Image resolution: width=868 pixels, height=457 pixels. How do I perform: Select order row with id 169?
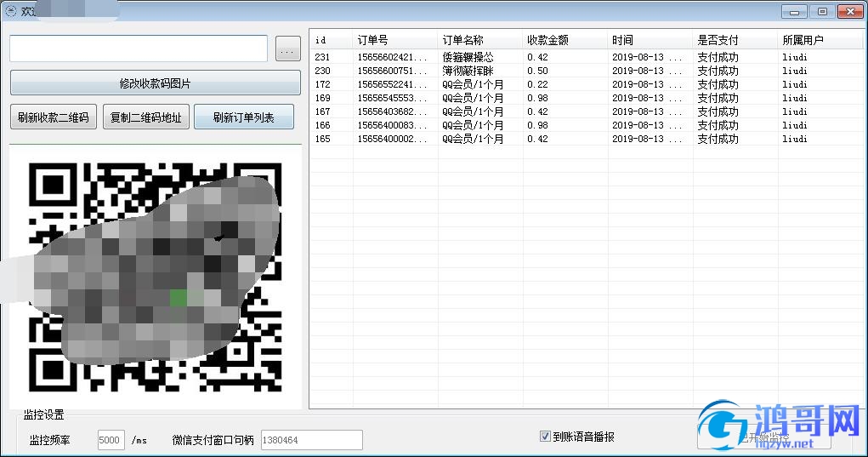click(x=587, y=98)
